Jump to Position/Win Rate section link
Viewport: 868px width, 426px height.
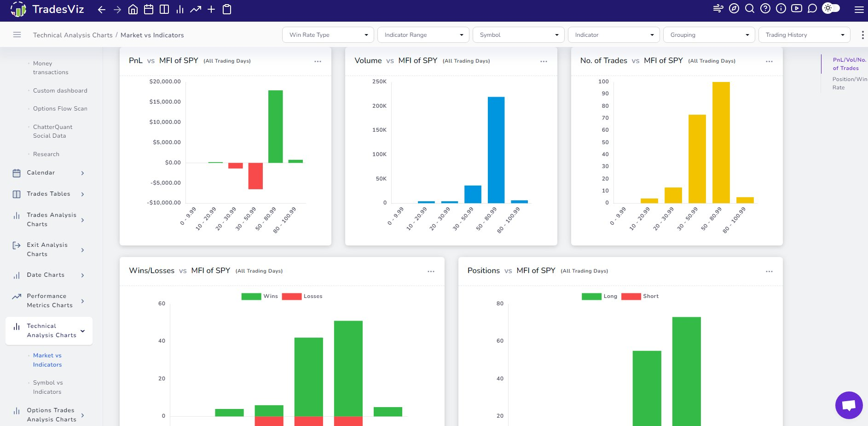850,83
